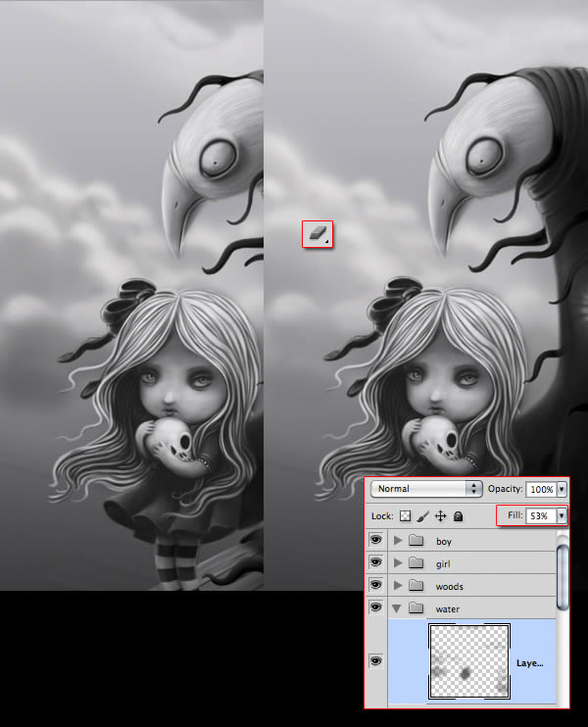Click the woods group name

point(450,587)
